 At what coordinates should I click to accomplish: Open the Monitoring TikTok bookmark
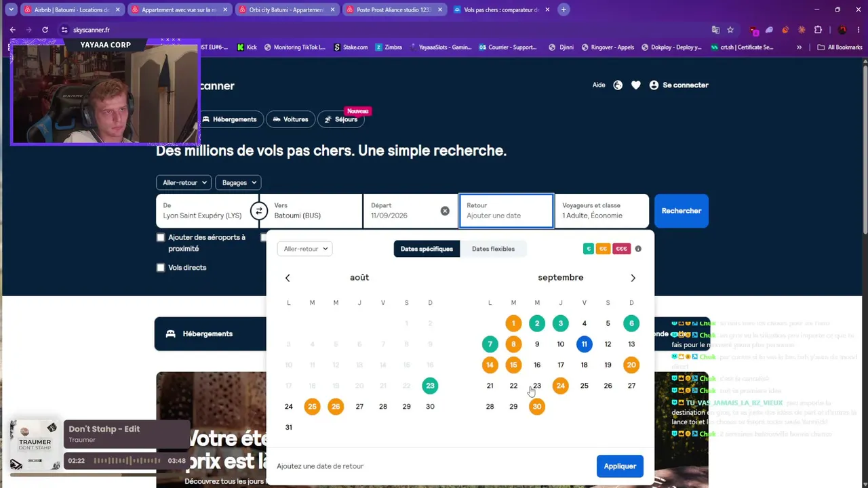click(295, 47)
